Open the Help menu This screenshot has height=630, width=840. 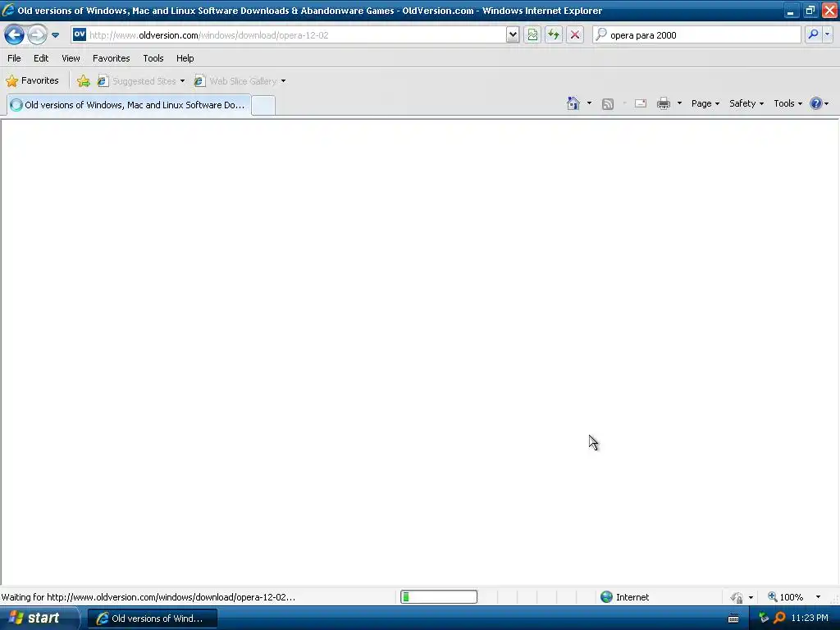point(185,58)
